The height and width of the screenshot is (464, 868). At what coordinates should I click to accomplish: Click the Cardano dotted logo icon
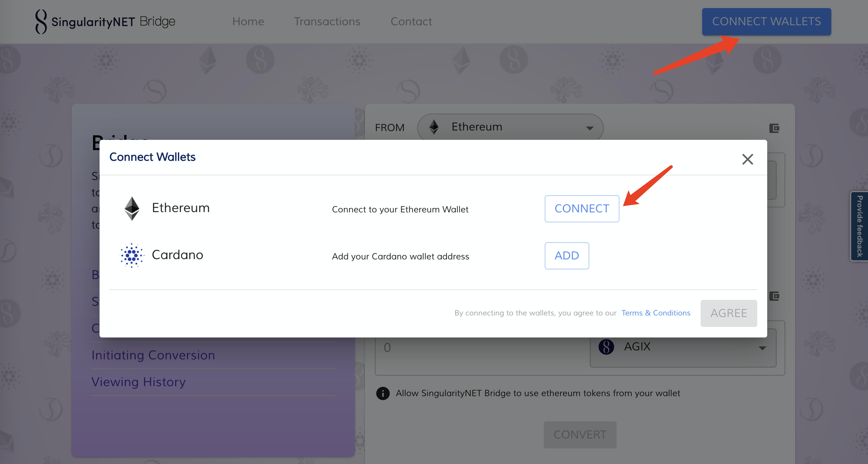click(x=132, y=255)
